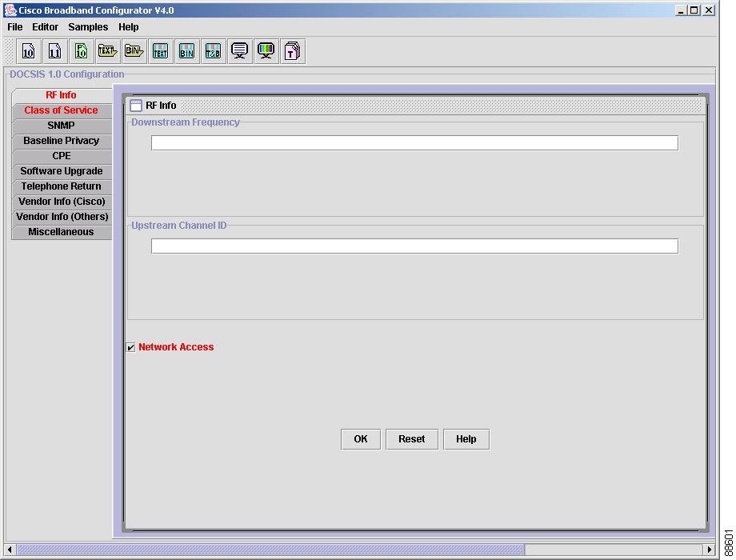
Task: Click the Downstream Frequency input field
Action: tap(413, 142)
